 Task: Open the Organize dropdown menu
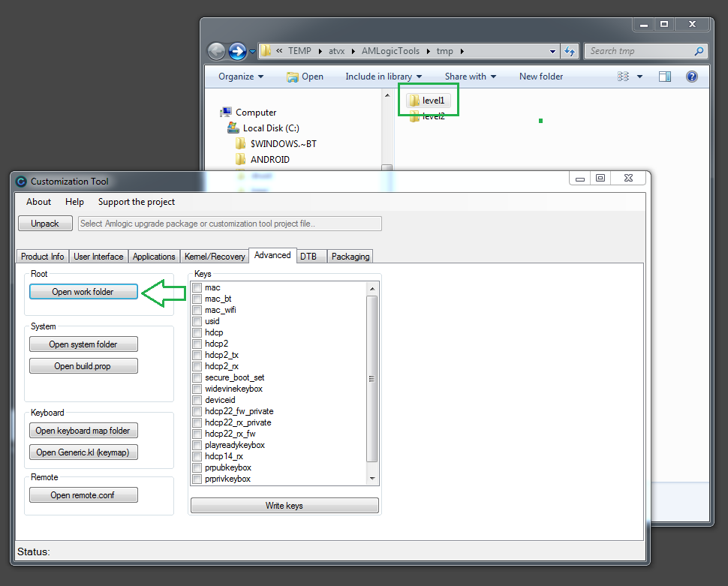coord(241,77)
